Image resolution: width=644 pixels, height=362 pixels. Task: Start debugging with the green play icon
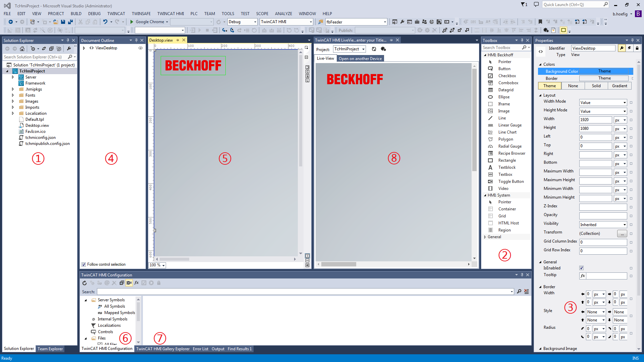(132, 22)
